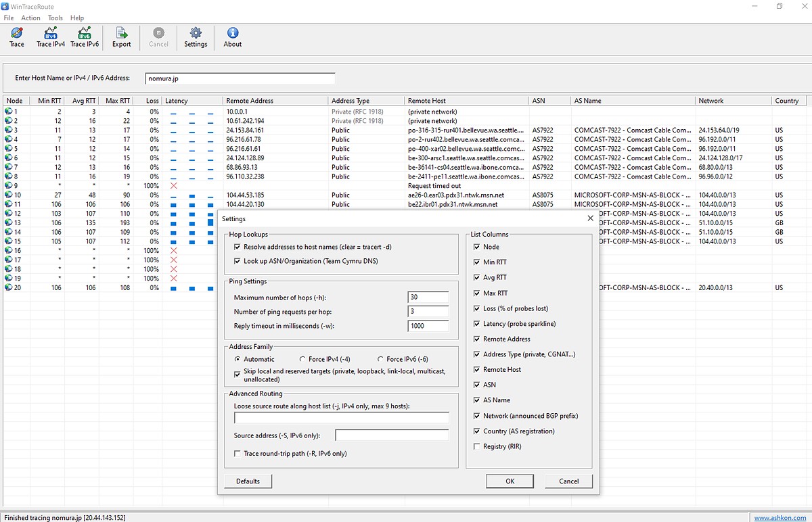The image size is (812, 522).
Task: Toggle Resolve addresses to host names
Action: 238,247
